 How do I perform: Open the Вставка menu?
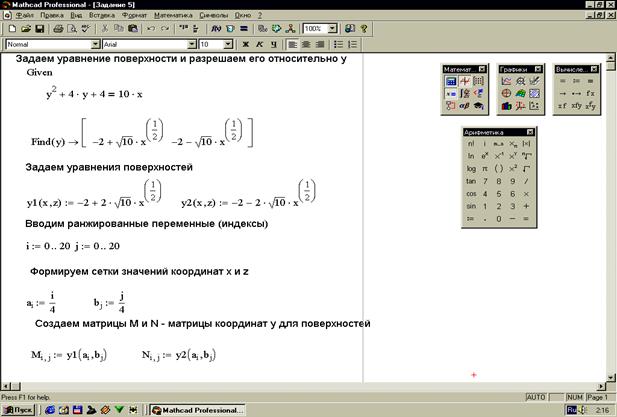[x=102, y=15]
